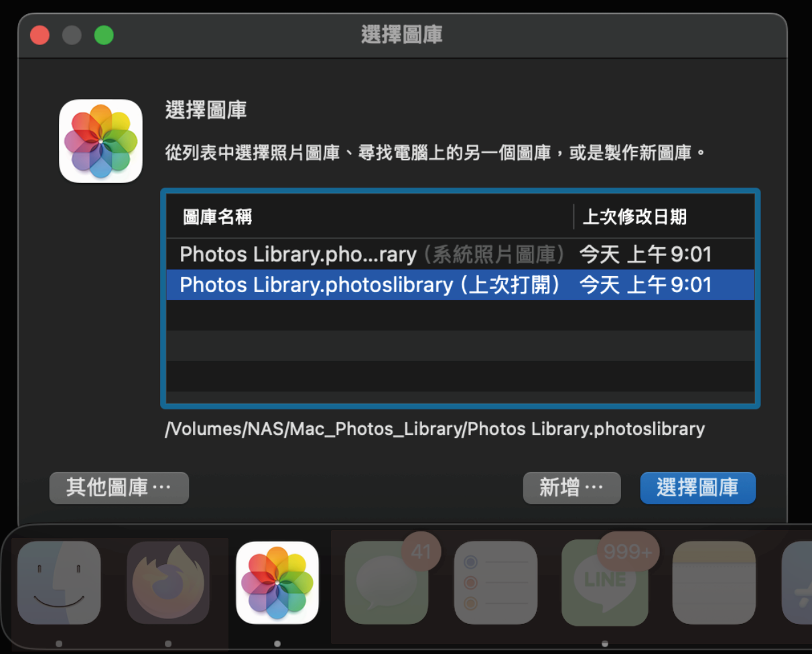This screenshot has width=812, height=654.
Task: Open LINE with the 999+ badge
Action: click(604, 583)
